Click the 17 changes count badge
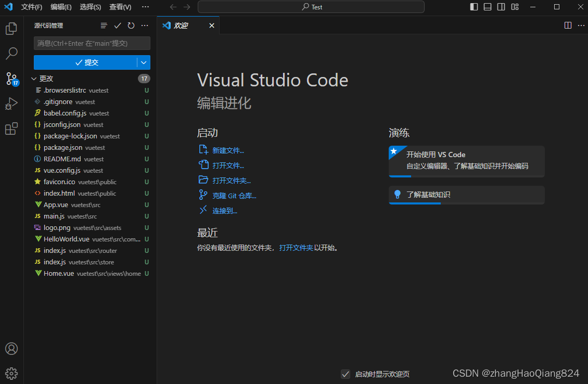 pyautogui.click(x=144, y=79)
